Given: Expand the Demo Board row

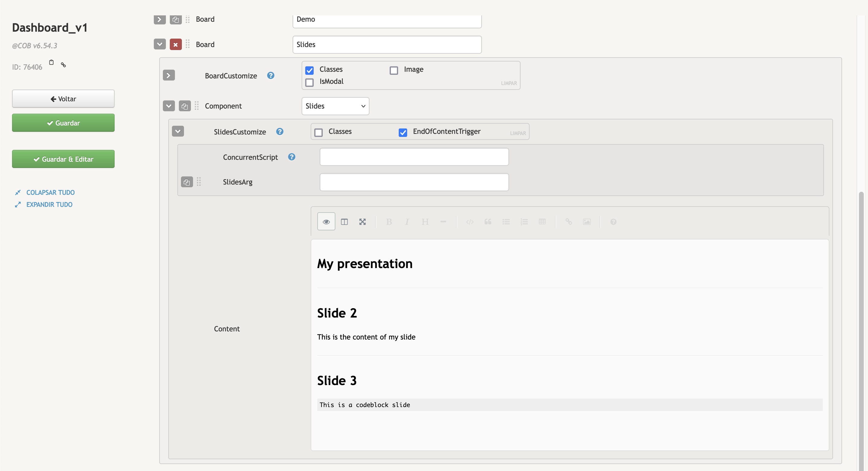Looking at the screenshot, I should tap(159, 20).
